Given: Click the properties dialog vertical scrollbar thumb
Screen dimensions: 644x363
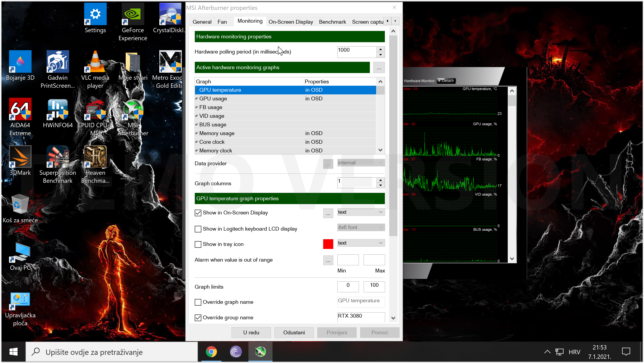Looking at the screenshot, I should pyautogui.click(x=393, y=136).
